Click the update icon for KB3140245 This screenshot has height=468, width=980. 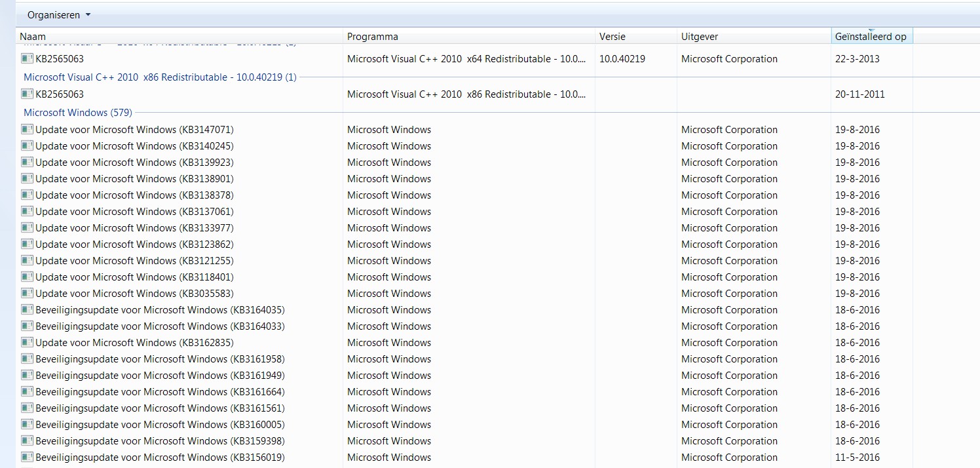28,146
